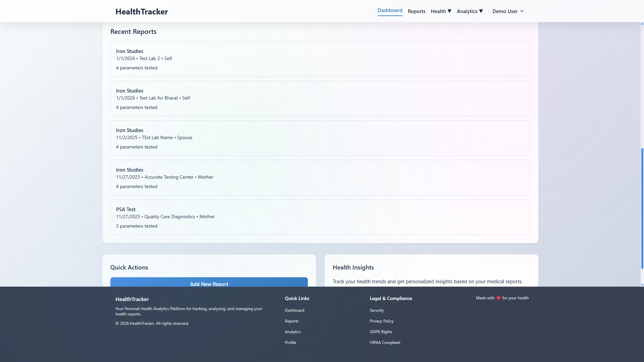Click the HealthTracker logo in header
The width and height of the screenshot is (644, 362).
pos(142,11)
